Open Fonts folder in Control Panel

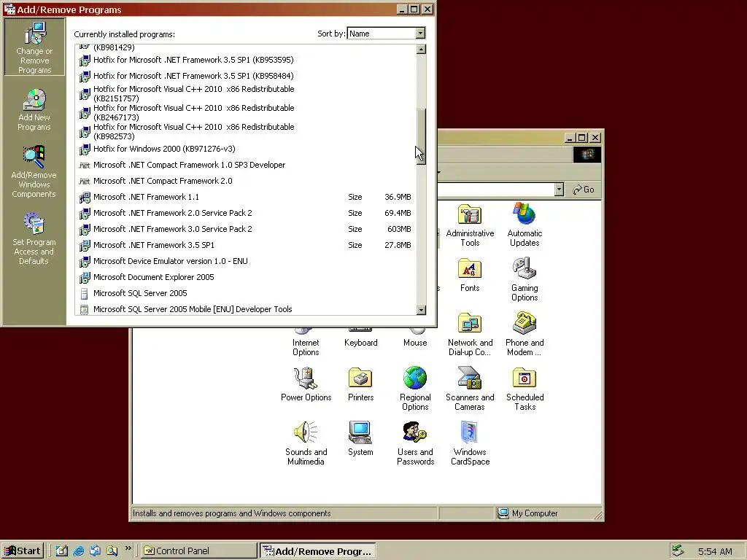click(470, 275)
